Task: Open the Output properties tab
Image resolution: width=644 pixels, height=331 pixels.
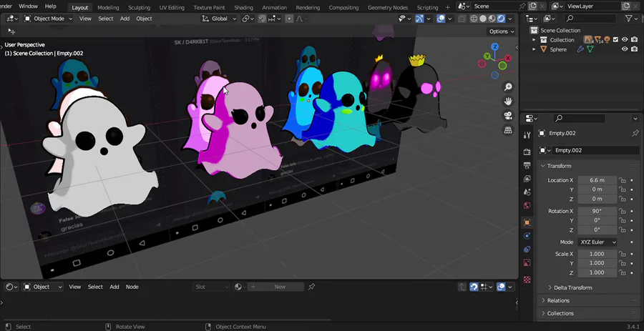Action: point(527,165)
